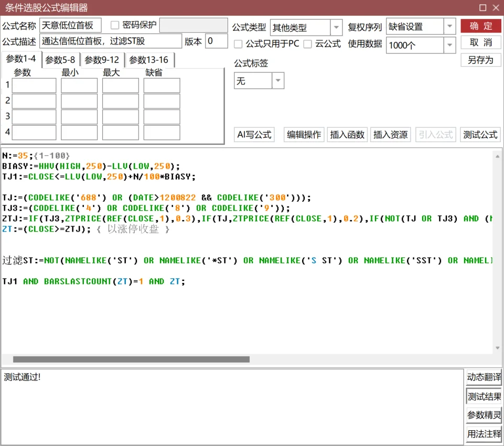The height and width of the screenshot is (446, 504).
Task: Enable 公式只用于PC checkbox
Action: point(238,44)
